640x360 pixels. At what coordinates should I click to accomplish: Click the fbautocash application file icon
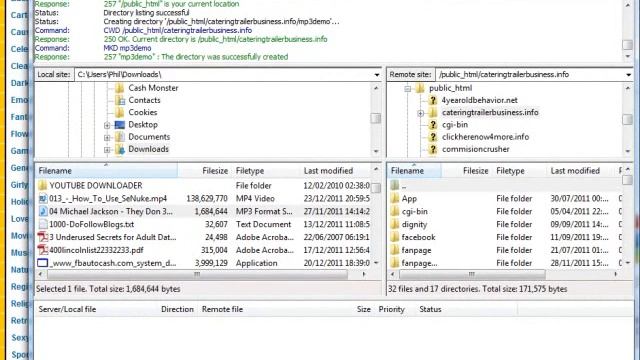[x=42, y=263]
